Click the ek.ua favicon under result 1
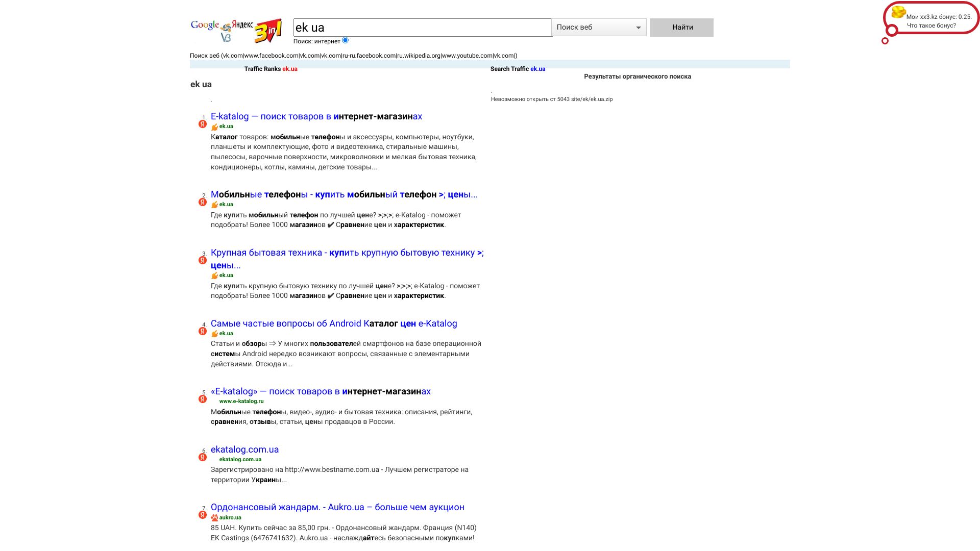Screen dimensions: 980x551 (214, 127)
